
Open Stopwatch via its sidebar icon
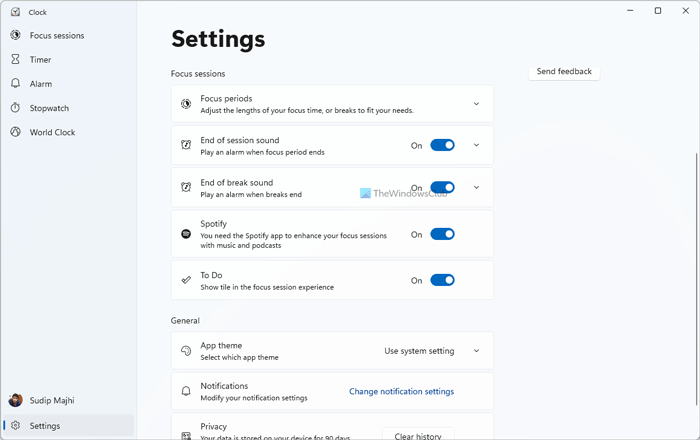16,108
